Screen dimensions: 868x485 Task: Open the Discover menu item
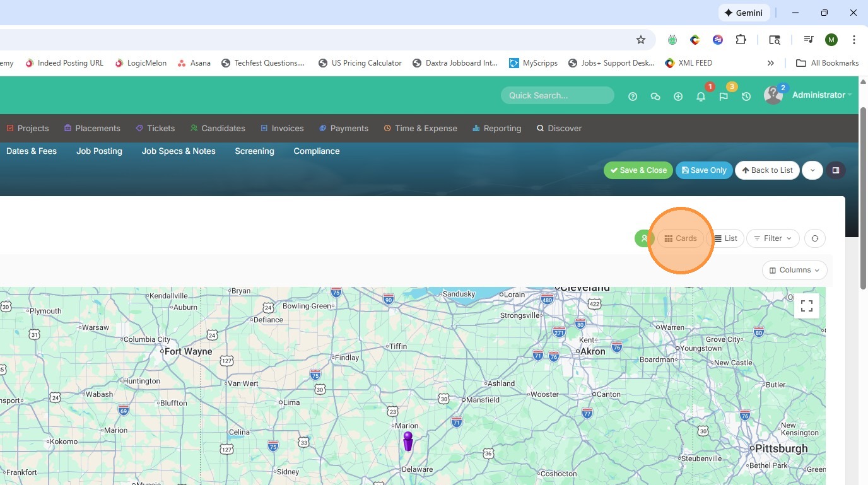[x=559, y=128]
